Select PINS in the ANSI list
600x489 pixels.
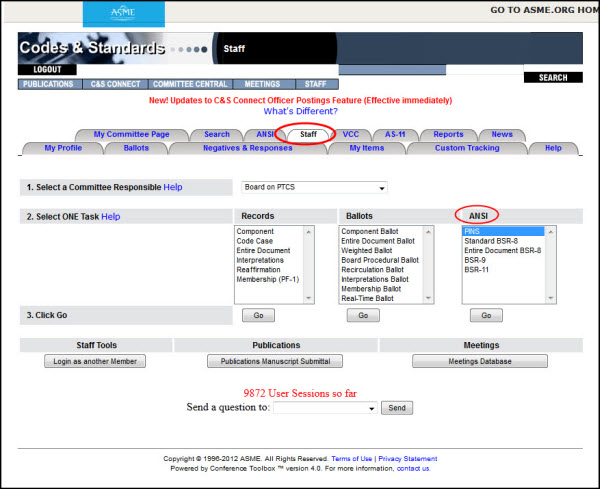pyautogui.click(x=503, y=231)
